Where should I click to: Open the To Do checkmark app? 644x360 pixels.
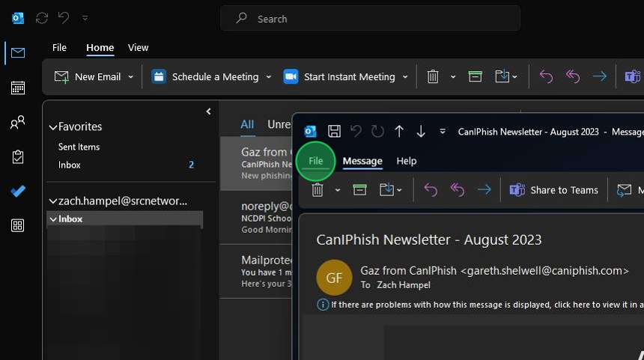click(x=18, y=192)
